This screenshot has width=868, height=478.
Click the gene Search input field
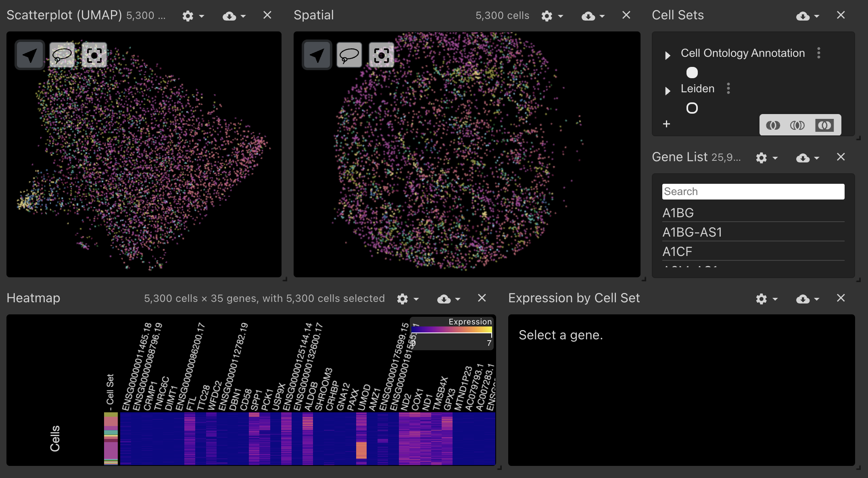click(753, 191)
